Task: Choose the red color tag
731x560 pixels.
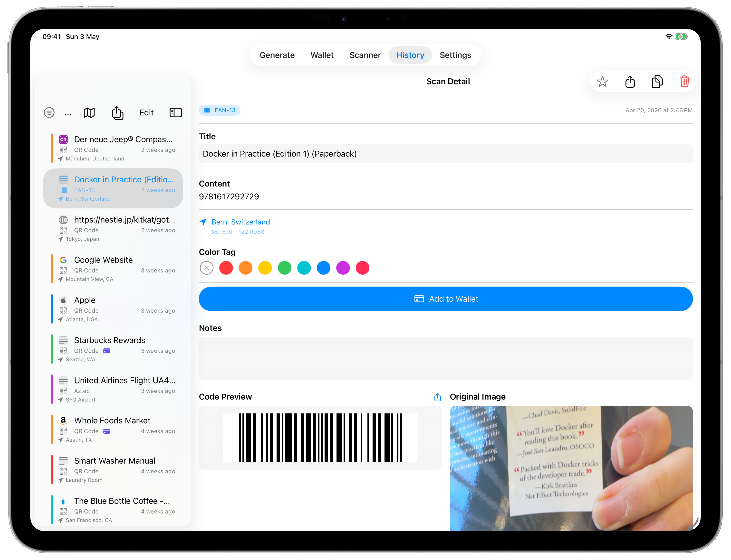Action: coord(226,268)
